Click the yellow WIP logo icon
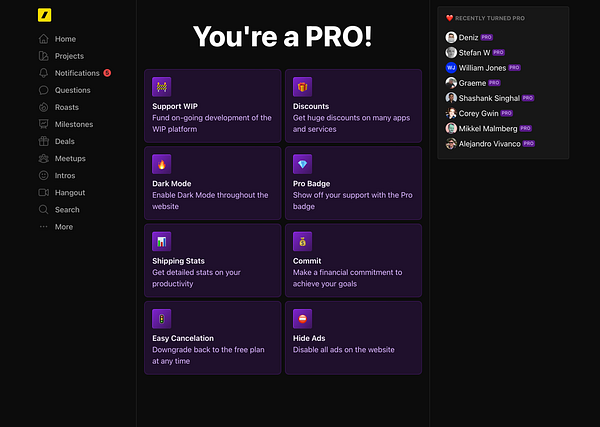The image size is (600, 427). (44, 15)
